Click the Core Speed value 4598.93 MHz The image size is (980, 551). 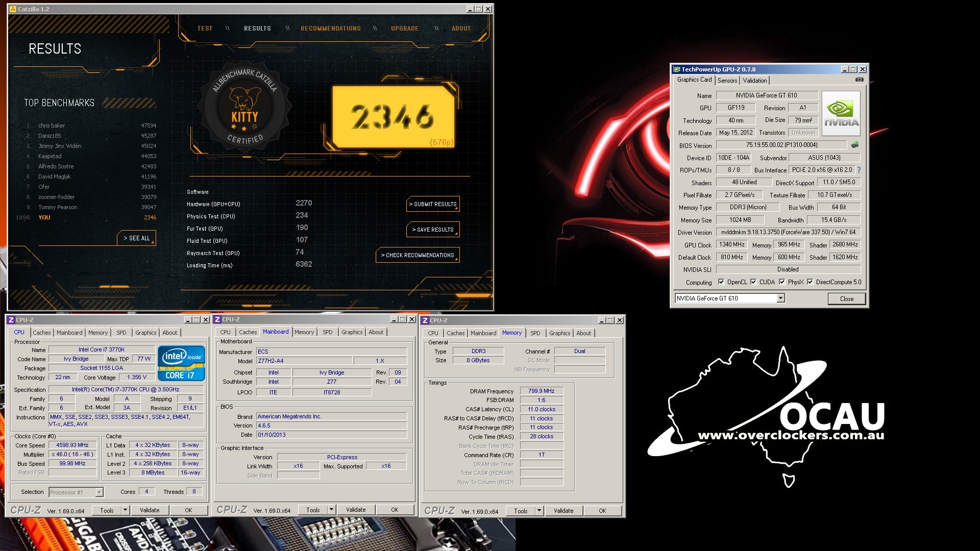72,445
